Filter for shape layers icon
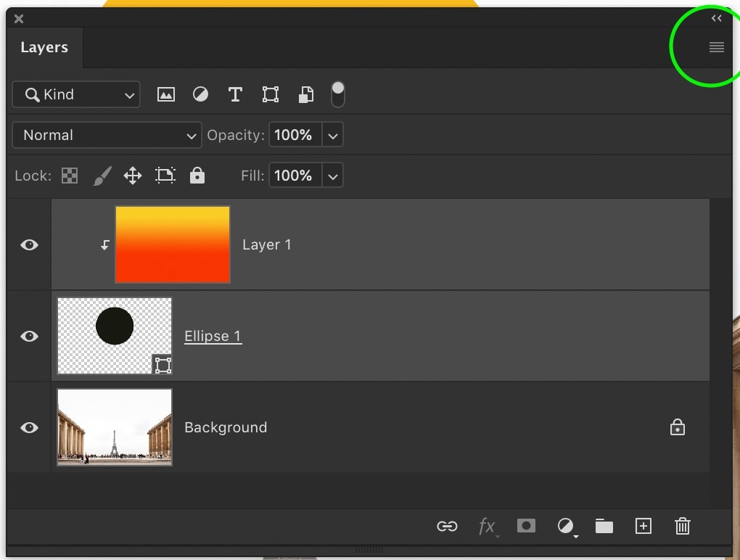 click(x=271, y=94)
